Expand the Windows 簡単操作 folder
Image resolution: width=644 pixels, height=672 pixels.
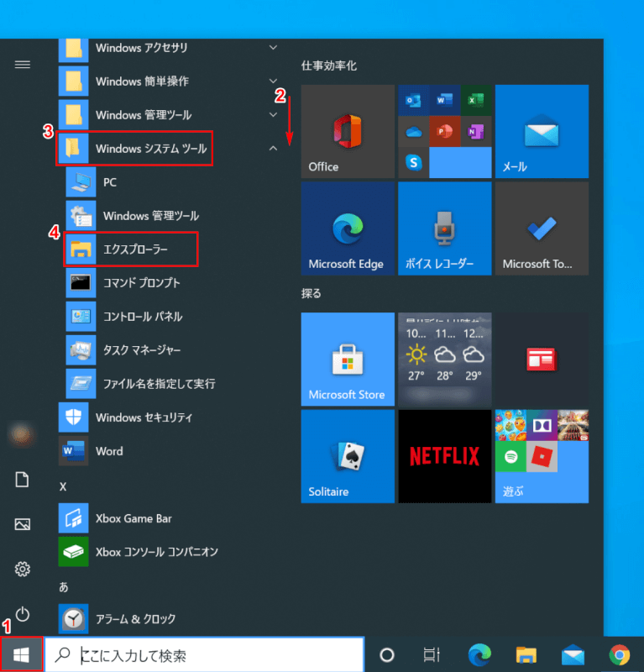(170, 81)
